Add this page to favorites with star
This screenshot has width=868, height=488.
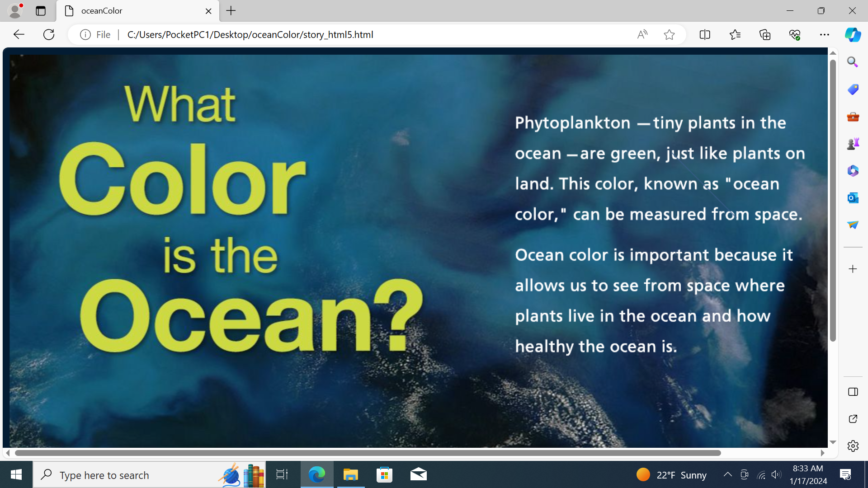[670, 34]
